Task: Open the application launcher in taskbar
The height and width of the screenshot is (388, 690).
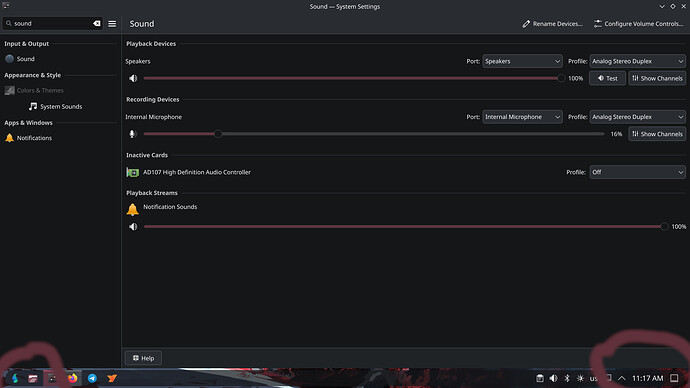Action: pos(15,378)
